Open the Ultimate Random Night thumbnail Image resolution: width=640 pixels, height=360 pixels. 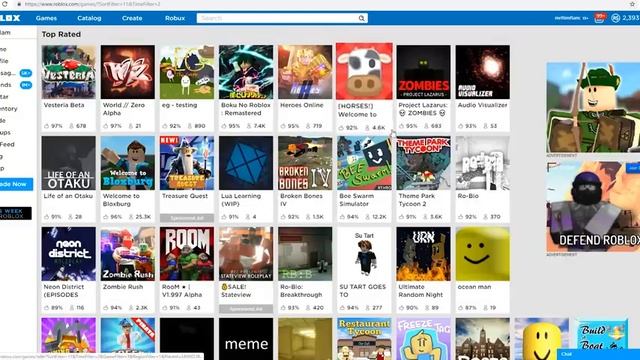click(424, 254)
